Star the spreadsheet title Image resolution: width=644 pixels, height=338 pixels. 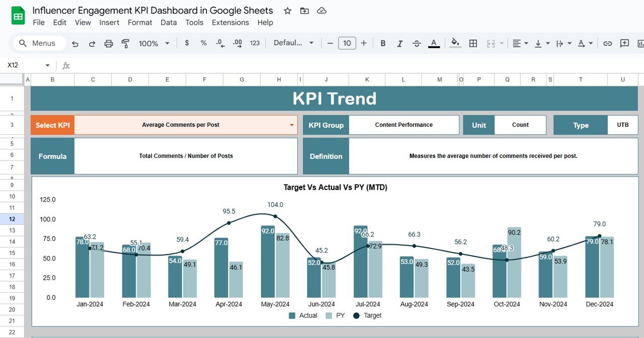click(287, 10)
